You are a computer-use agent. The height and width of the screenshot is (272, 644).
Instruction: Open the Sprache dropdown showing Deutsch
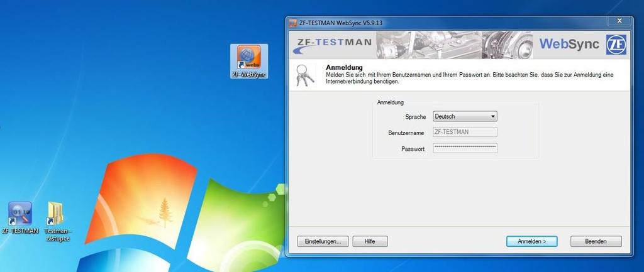click(465, 116)
